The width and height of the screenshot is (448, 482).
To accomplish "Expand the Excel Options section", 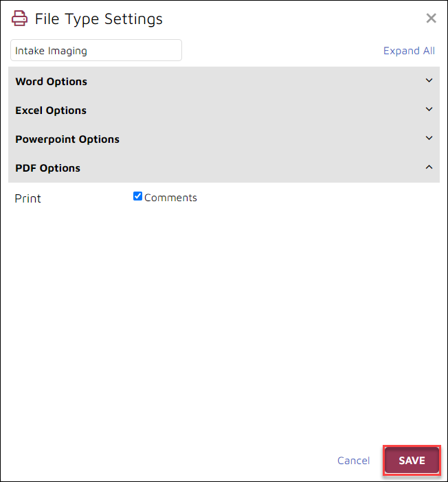I will pyautogui.click(x=224, y=111).
